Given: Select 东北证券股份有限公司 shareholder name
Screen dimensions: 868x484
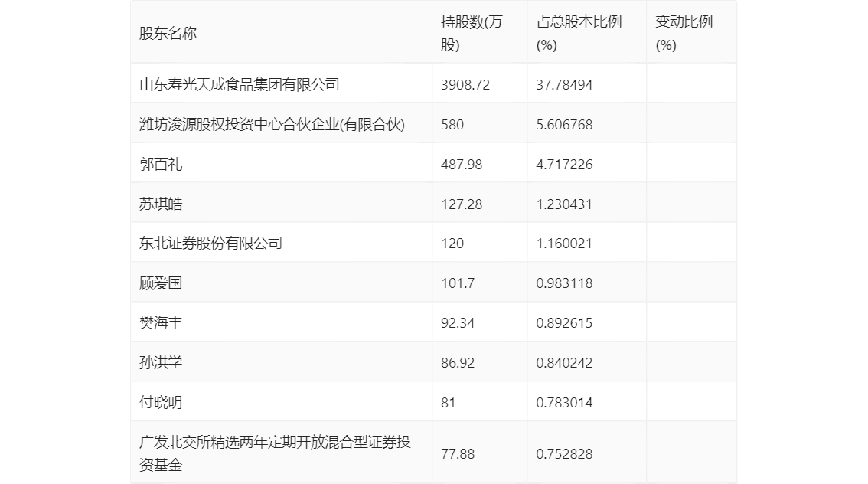Looking at the screenshot, I should 210,243.
